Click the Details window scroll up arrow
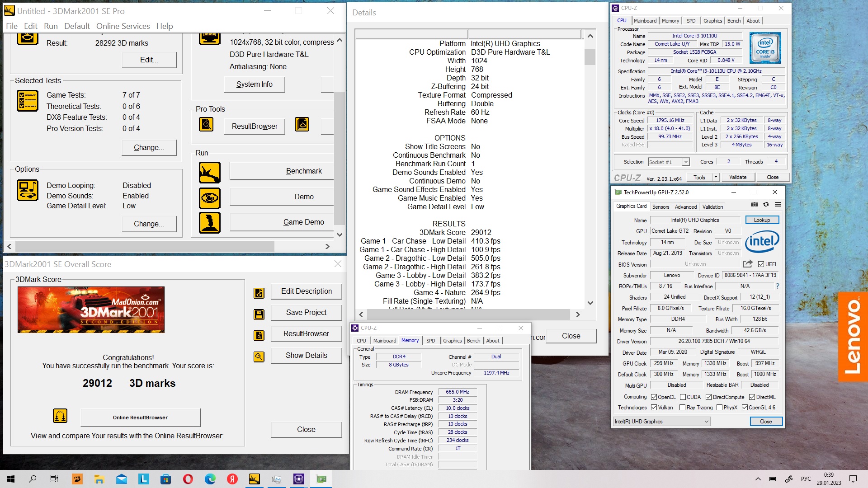868x488 pixels. click(590, 36)
